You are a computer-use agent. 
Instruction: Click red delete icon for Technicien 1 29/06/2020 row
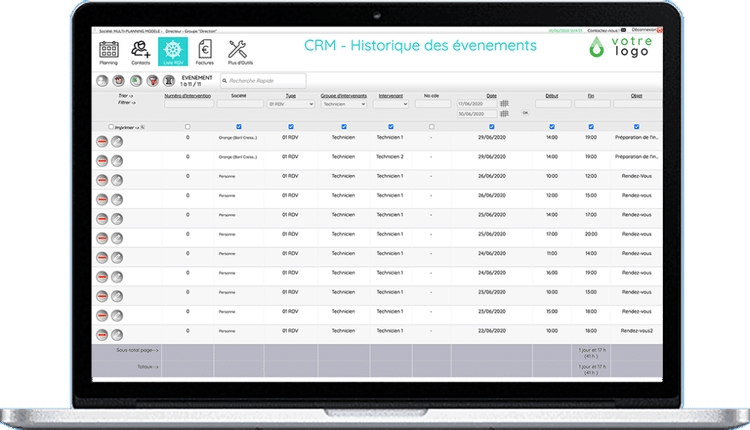click(x=102, y=142)
